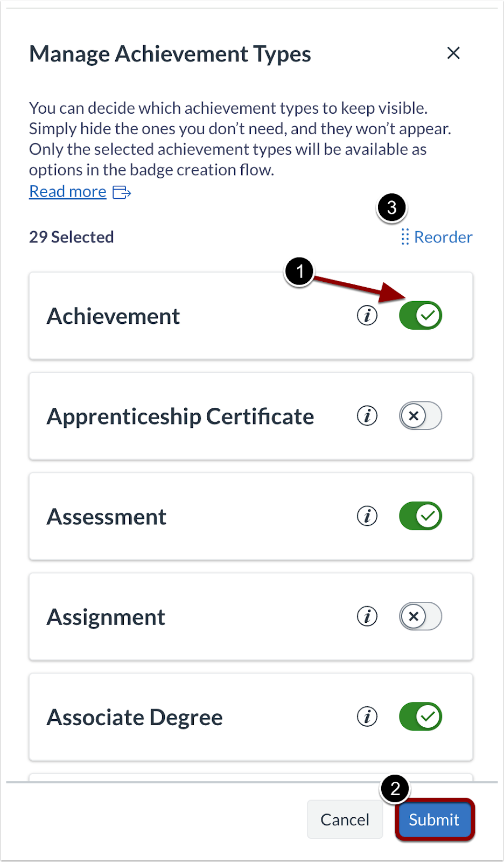504x862 pixels.
Task: Select the Achievement card
Action: click(188, 316)
